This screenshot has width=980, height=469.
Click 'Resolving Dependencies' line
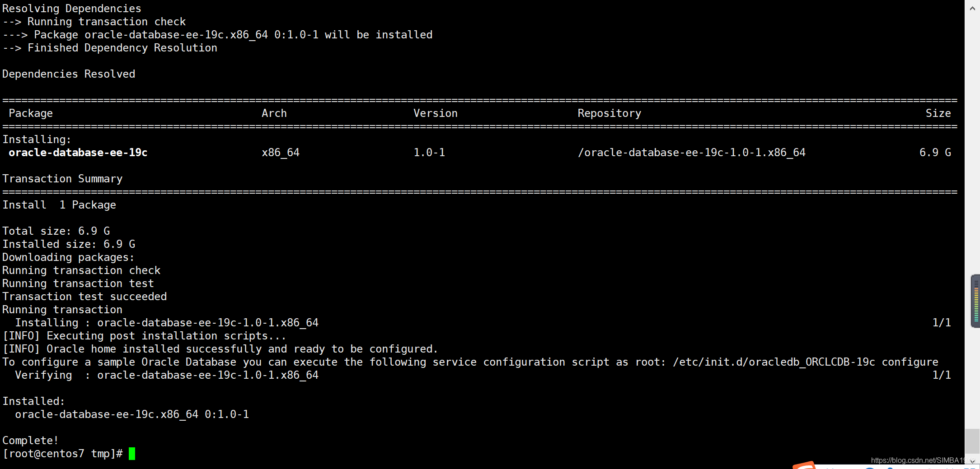(x=72, y=9)
